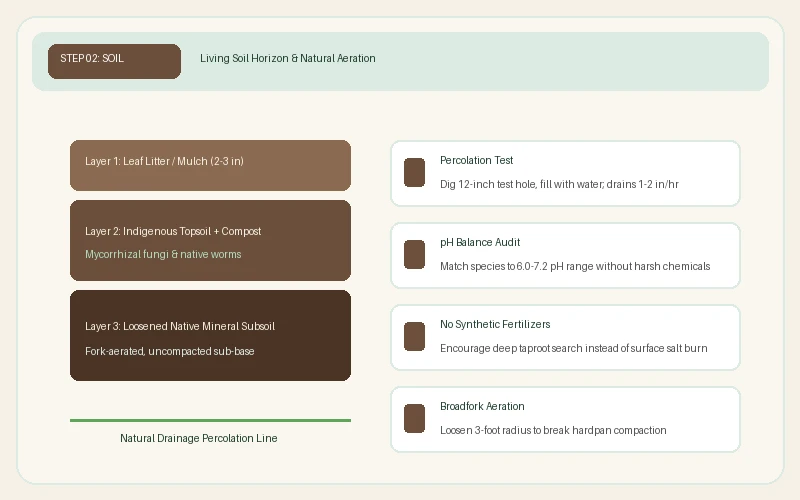800x500 pixels.
Task: Open the No Synthetic Fertilizers title
Action: pyautogui.click(x=495, y=324)
